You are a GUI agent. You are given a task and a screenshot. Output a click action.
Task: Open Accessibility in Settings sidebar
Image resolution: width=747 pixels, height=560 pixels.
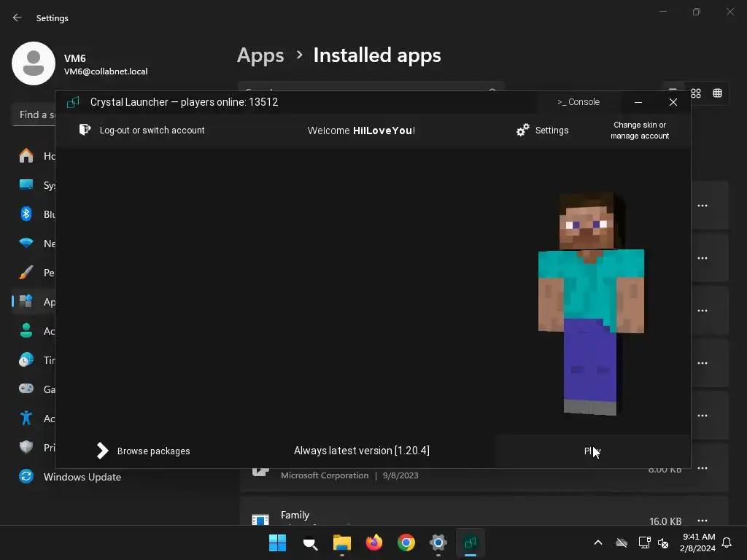34,419
